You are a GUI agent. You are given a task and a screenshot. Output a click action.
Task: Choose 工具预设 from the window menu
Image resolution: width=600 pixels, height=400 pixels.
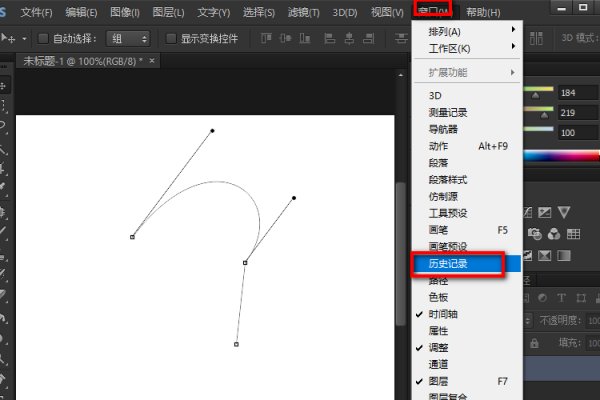pyautogui.click(x=468, y=213)
